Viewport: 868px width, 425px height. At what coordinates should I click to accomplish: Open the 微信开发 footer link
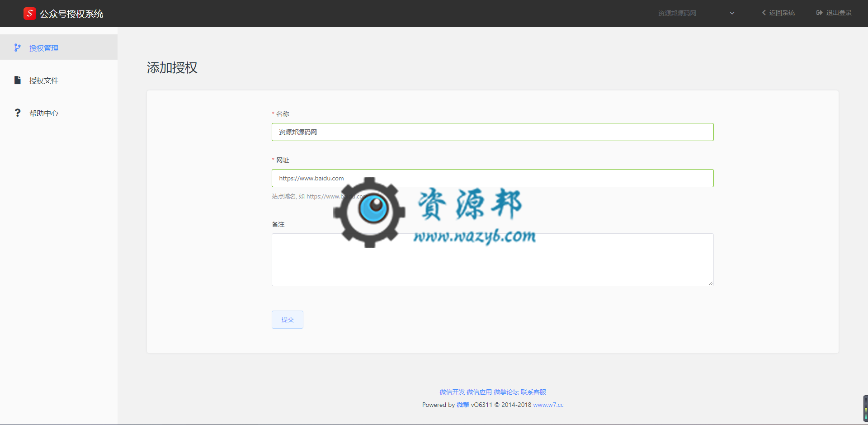[452, 392]
